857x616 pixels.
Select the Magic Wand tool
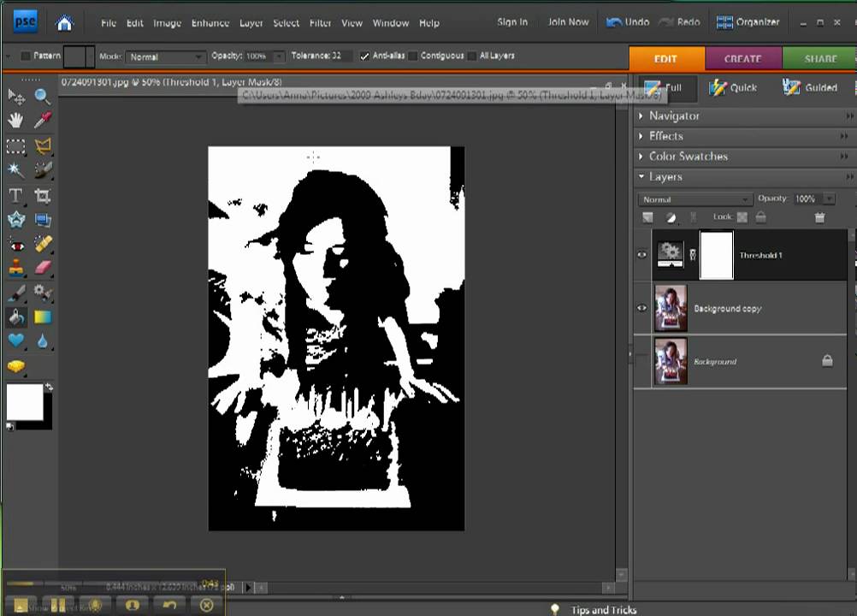pos(15,169)
